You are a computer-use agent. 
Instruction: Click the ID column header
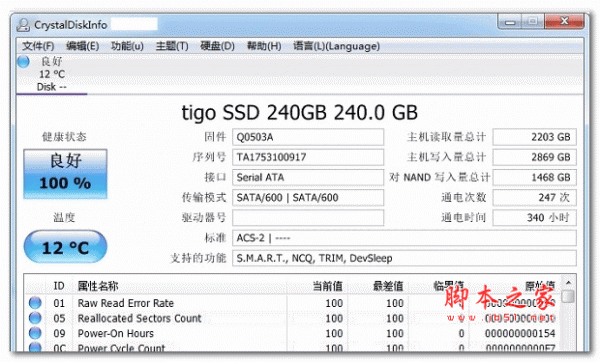click(59, 286)
